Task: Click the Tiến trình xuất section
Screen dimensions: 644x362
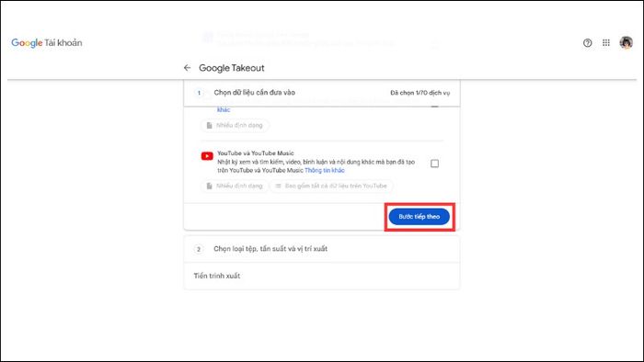Action: click(322, 276)
